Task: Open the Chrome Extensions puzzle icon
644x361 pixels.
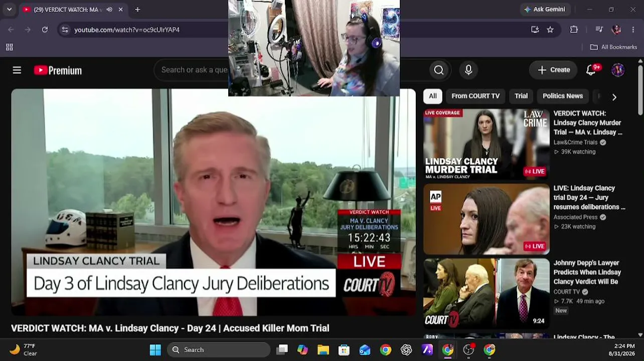Action: (x=574, y=30)
